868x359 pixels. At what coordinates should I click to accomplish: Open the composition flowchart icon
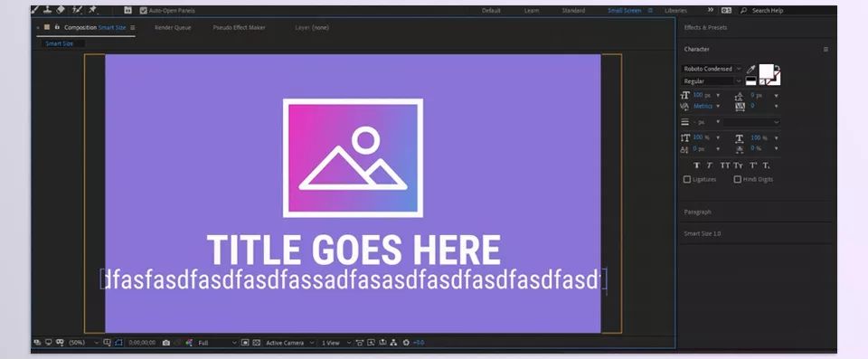pyautogui.click(x=393, y=343)
